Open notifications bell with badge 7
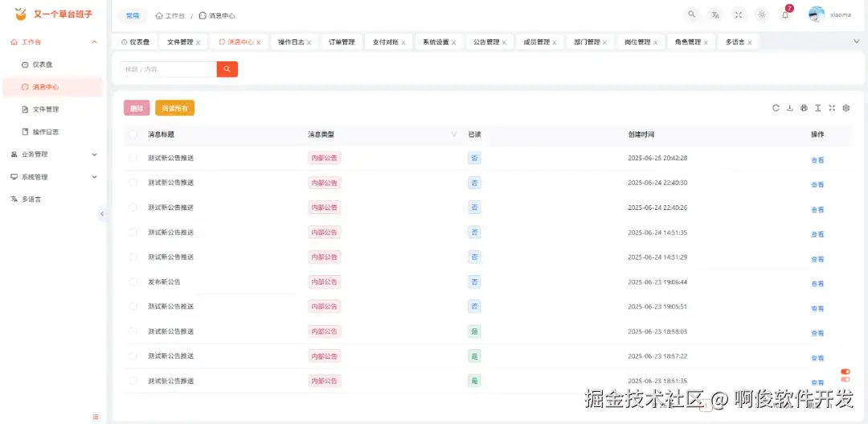The image size is (868, 424). [785, 15]
